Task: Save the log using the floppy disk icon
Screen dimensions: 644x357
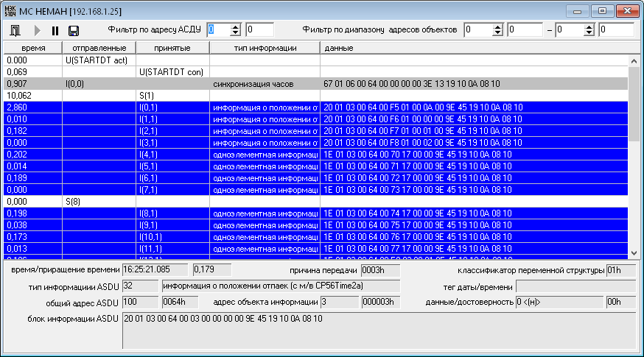Action: [x=74, y=30]
